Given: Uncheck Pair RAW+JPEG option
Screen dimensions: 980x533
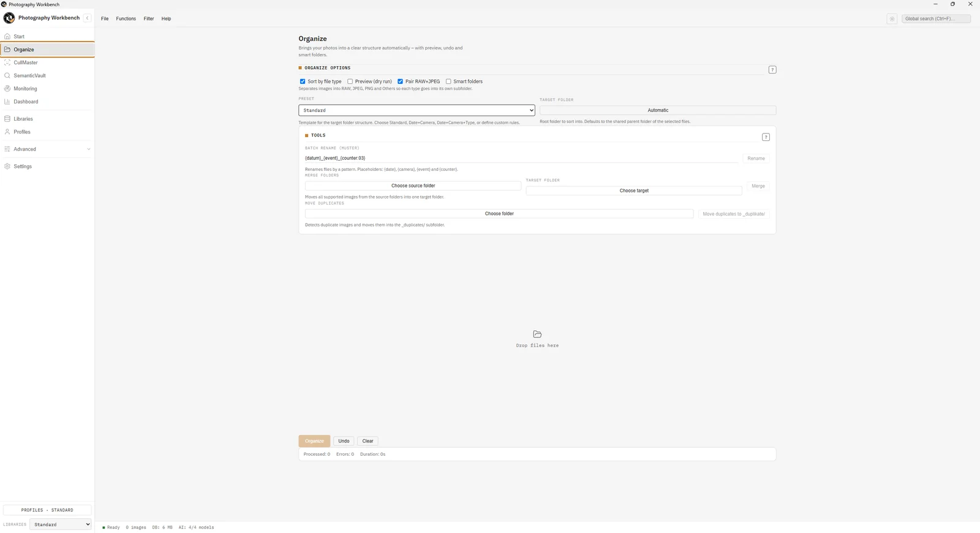Looking at the screenshot, I should click(400, 81).
